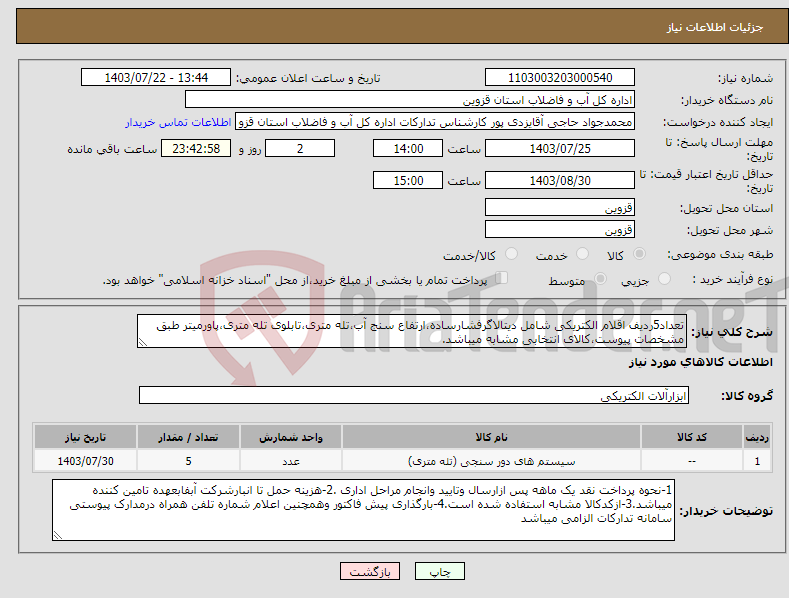Click the کد کالا column header
789x598 pixels.
pyautogui.click(x=692, y=437)
